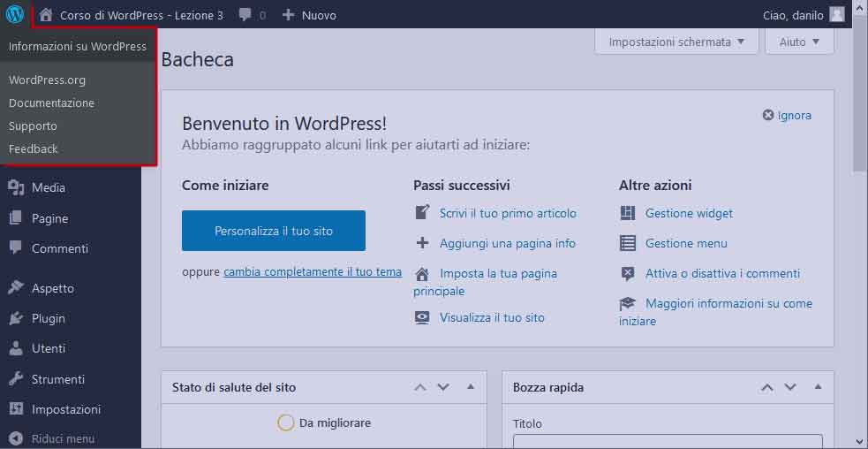Open WordPress.org from the dropdown menu

pos(47,80)
